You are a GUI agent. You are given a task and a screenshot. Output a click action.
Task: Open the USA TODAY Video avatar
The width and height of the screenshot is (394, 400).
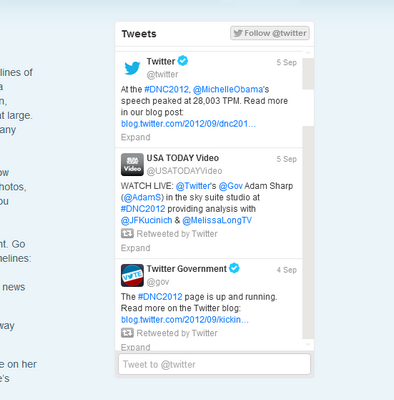(x=132, y=164)
